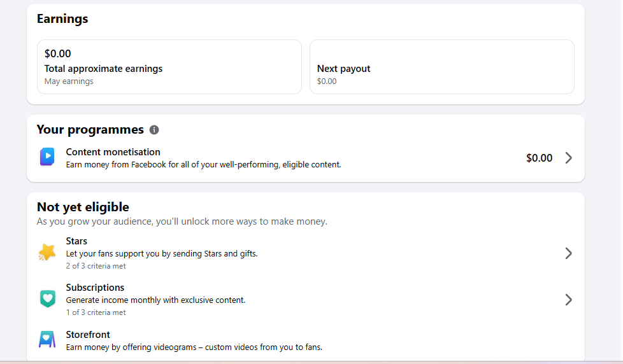Select the Storefront programme title
Screen dimensions: 623x364
[88, 334]
